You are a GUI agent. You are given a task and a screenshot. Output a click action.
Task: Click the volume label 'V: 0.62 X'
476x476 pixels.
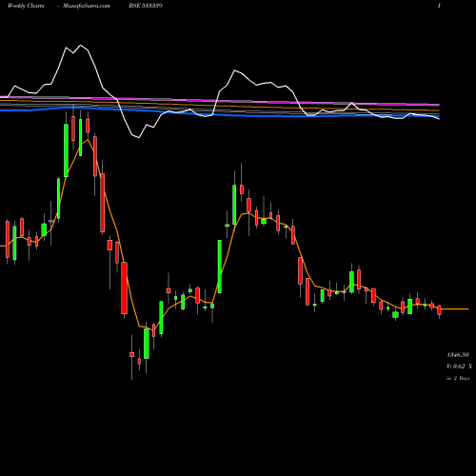pos(459,367)
